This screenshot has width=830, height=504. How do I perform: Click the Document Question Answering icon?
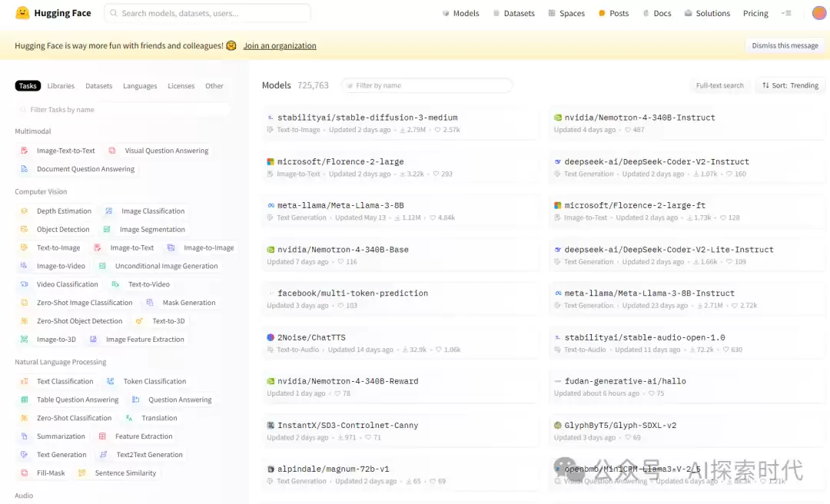tap(25, 169)
